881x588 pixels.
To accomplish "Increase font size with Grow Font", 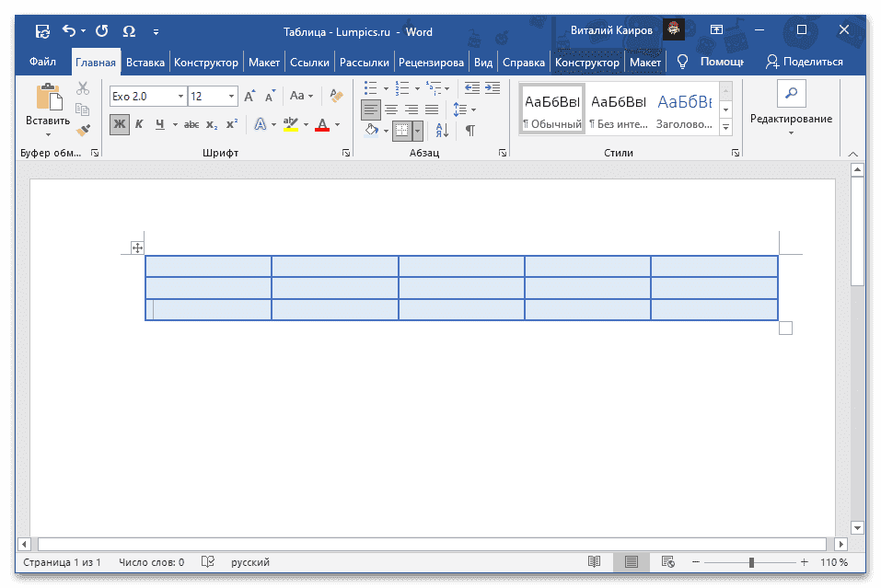I will (x=249, y=96).
